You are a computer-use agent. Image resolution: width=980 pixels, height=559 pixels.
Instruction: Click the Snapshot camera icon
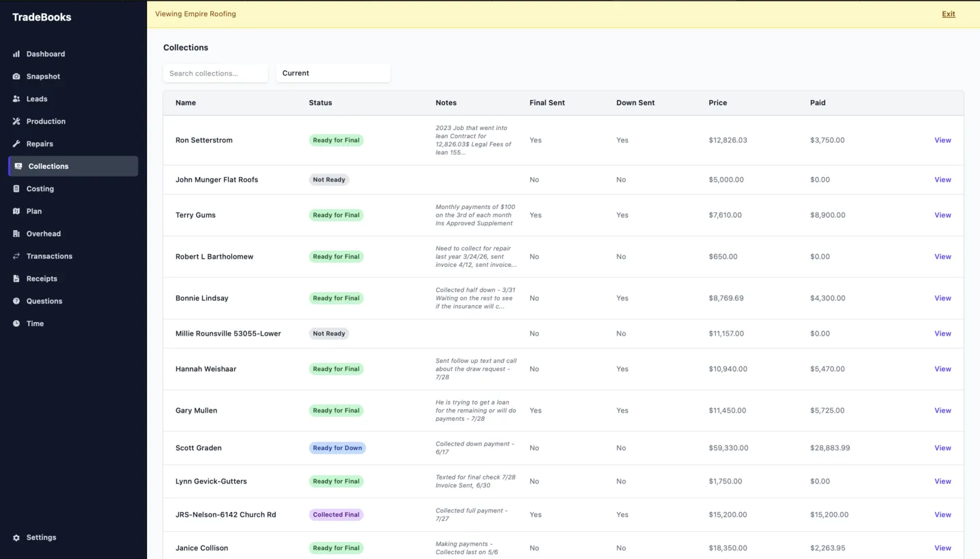pos(16,76)
